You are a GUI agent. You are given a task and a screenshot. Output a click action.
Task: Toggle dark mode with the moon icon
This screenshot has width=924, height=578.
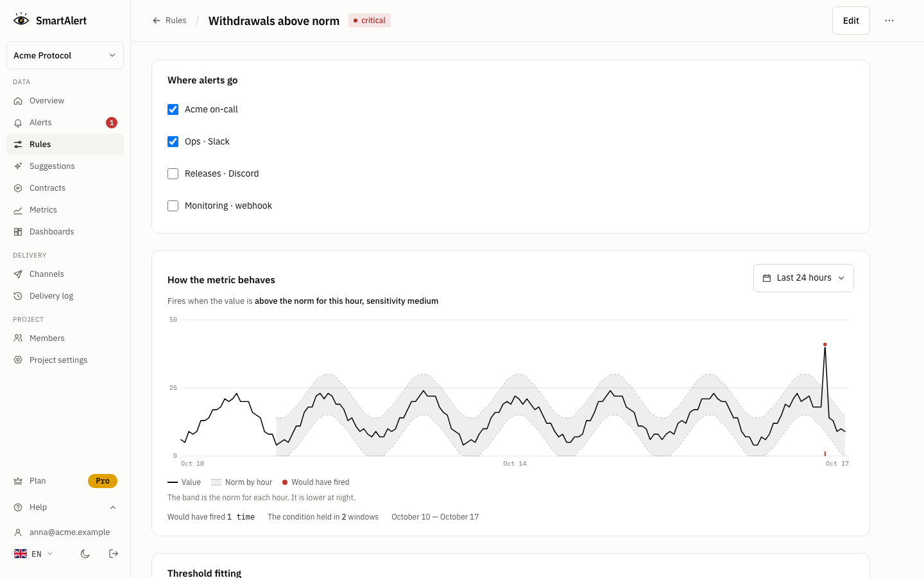(x=85, y=554)
